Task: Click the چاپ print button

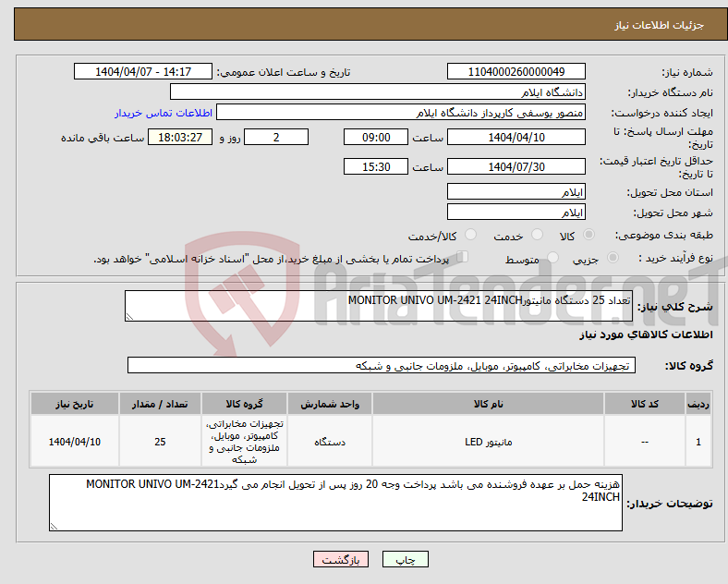Action: coord(406,559)
